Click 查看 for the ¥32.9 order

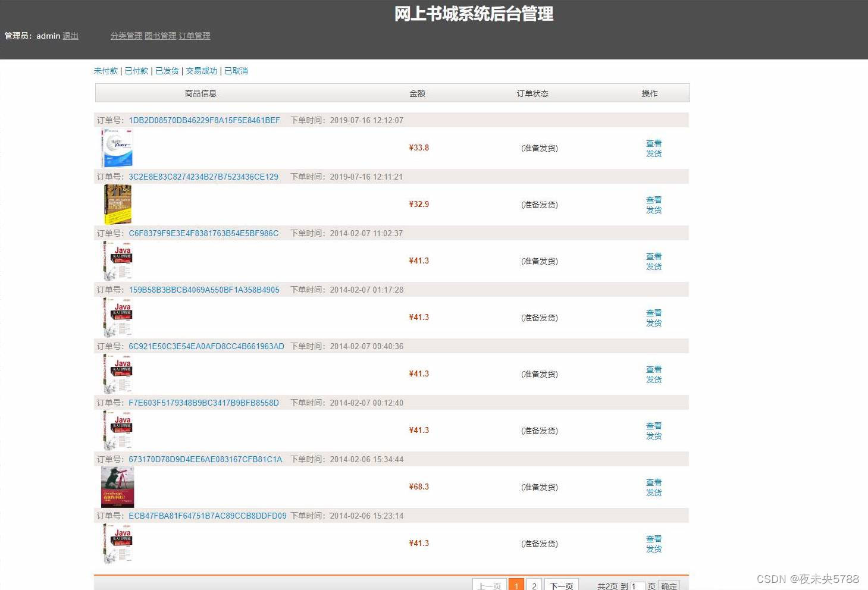coord(654,200)
